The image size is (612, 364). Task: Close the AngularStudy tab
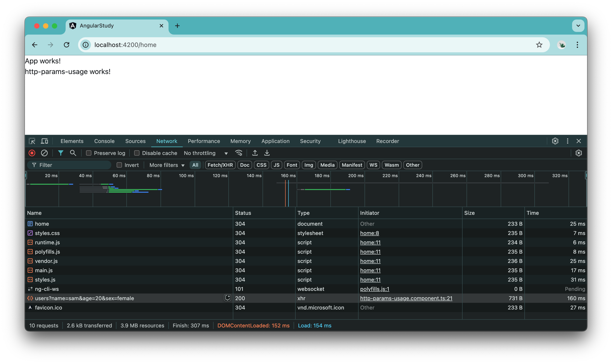tap(161, 25)
